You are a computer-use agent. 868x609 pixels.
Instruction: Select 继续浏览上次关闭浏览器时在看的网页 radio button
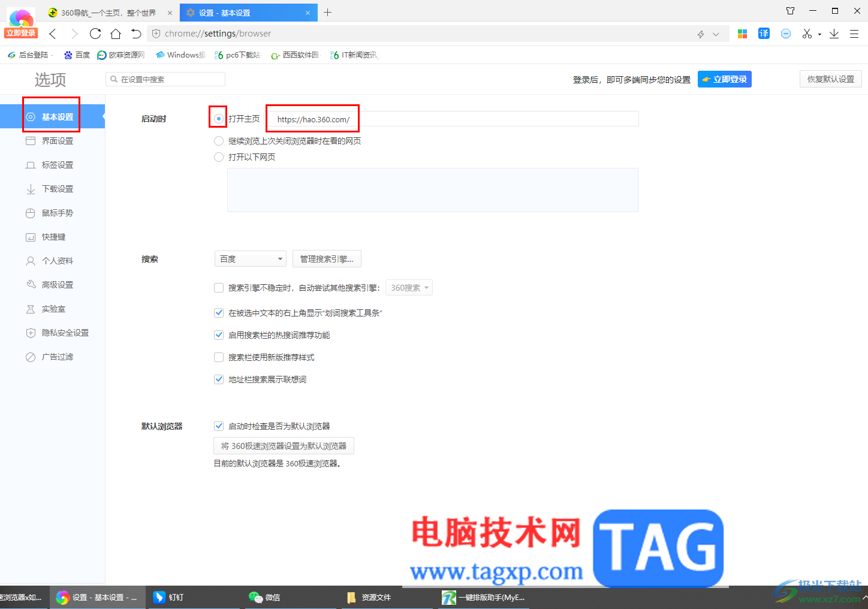[219, 141]
